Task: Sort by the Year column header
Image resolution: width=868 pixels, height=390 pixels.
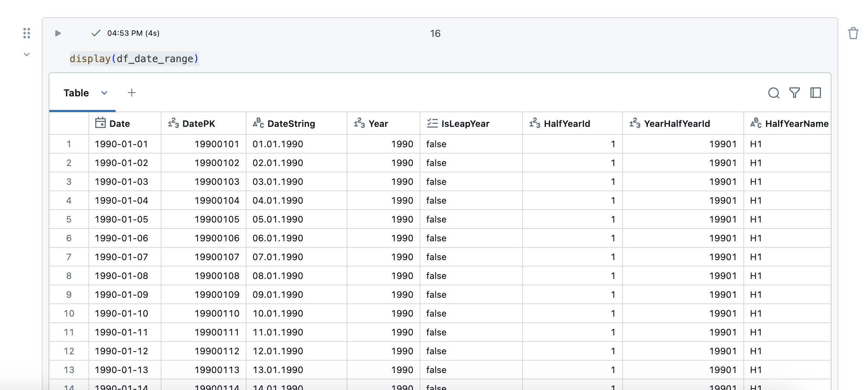Action: click(378, 123)
